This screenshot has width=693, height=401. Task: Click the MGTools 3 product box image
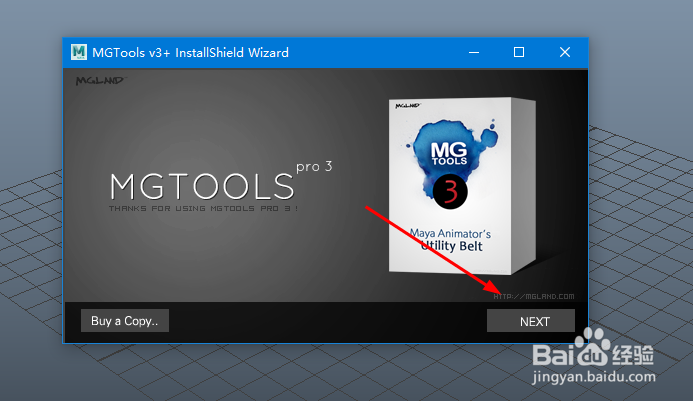point(462,186)
